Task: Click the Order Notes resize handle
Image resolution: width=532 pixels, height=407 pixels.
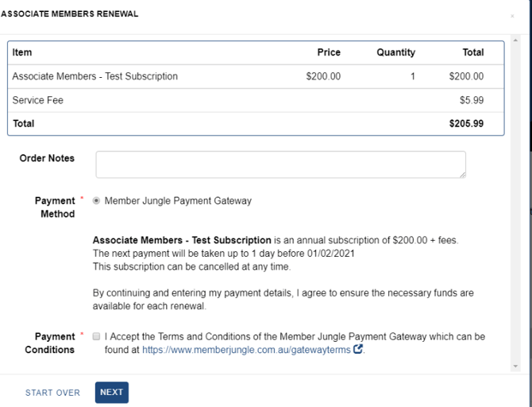Action: (x=461, y=173)
